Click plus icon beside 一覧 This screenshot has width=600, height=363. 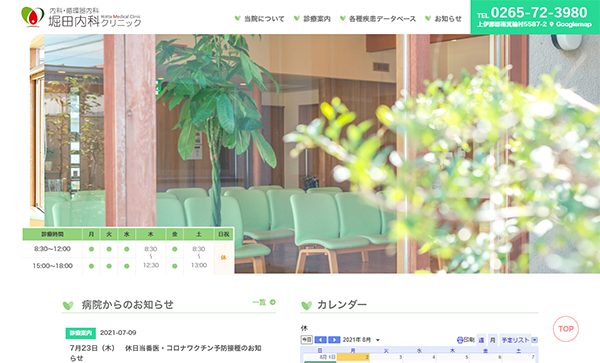[x=273, y=302]
